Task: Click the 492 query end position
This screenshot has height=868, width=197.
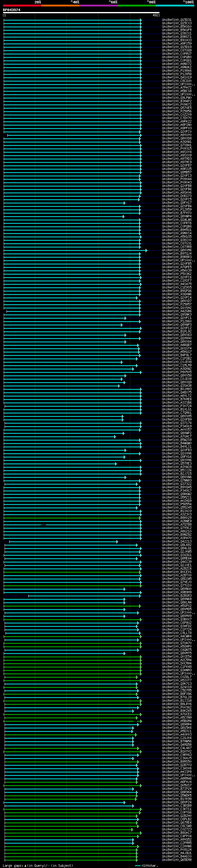Action: point(155,15)
